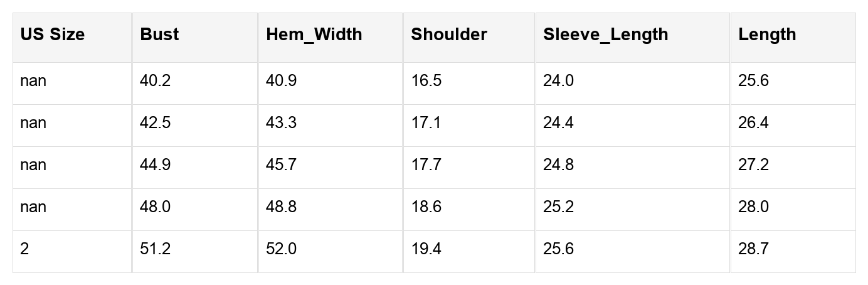
Task: Click the US Size cell containing 2
Action: tap(25, 249)
